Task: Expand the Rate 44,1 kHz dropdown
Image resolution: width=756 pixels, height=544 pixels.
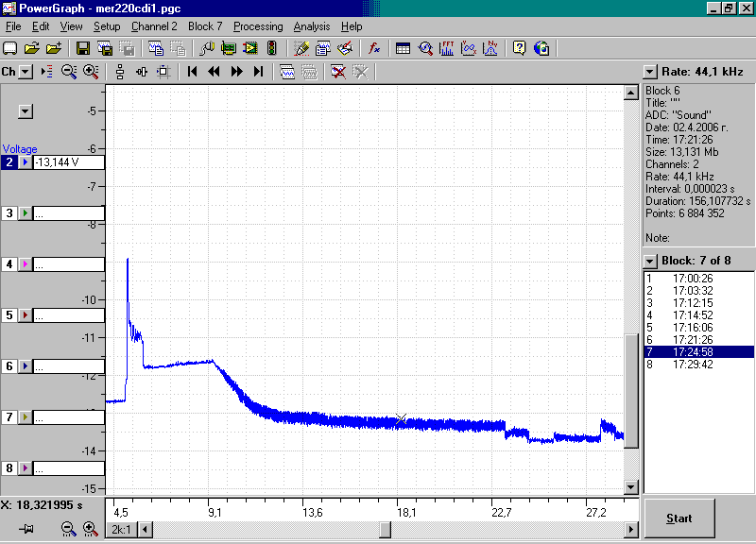Action: 650,73
